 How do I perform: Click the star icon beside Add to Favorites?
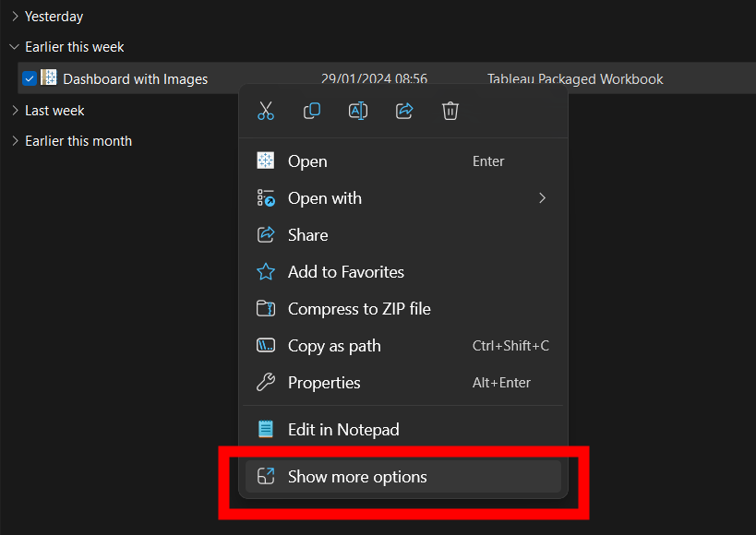click(x=266, y=272)
